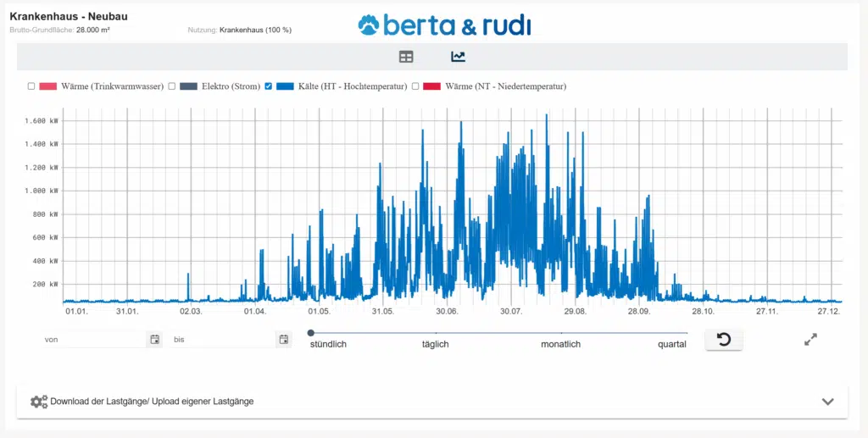Viewport: 868px width, 438px height.
Task: Open Download der Lastgänge/ Upload eigener Lastgänge panel
Action: [x=153, y=402]
